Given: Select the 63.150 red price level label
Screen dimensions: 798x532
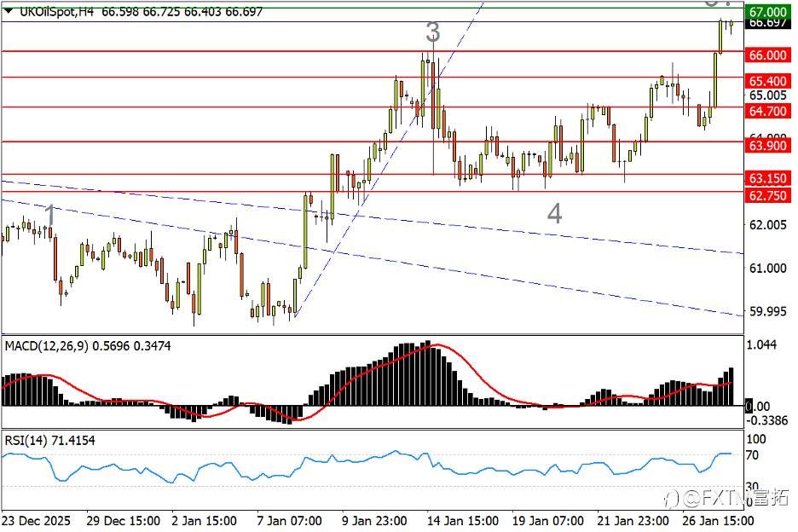Looking at the screenshot, I should tap(768, 178).
